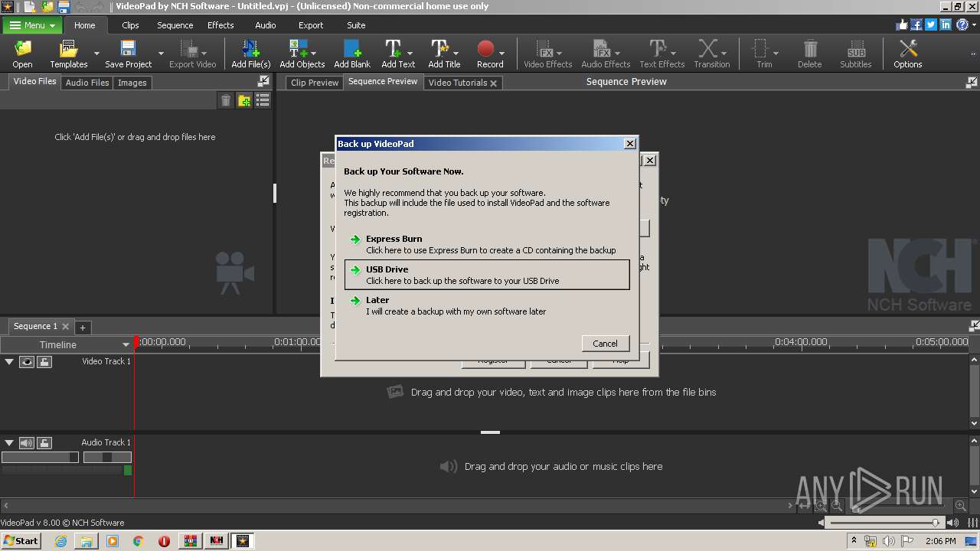Click the Windows Start button
The height and width of the screenshot is (551, 980).
[x=21, y=540]
